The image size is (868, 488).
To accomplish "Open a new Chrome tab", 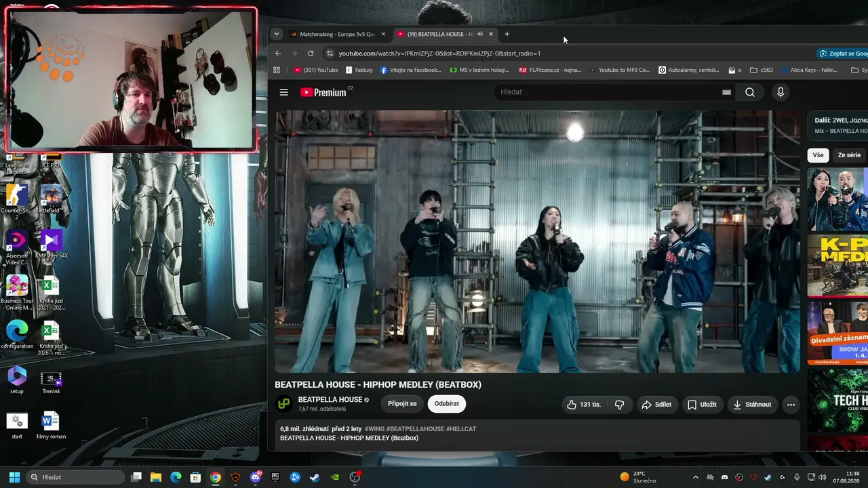I will click(x=507, y=34).
